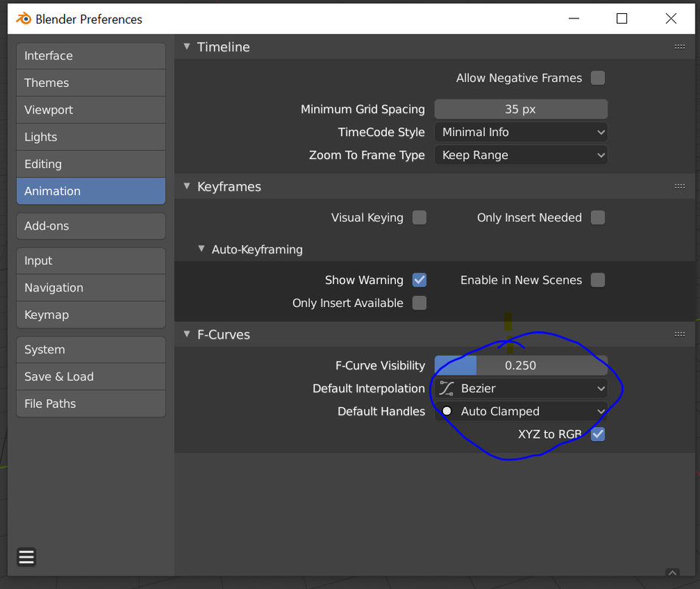Maximize the Blender Preferences window
700x589 pixels.
[622, 18]
